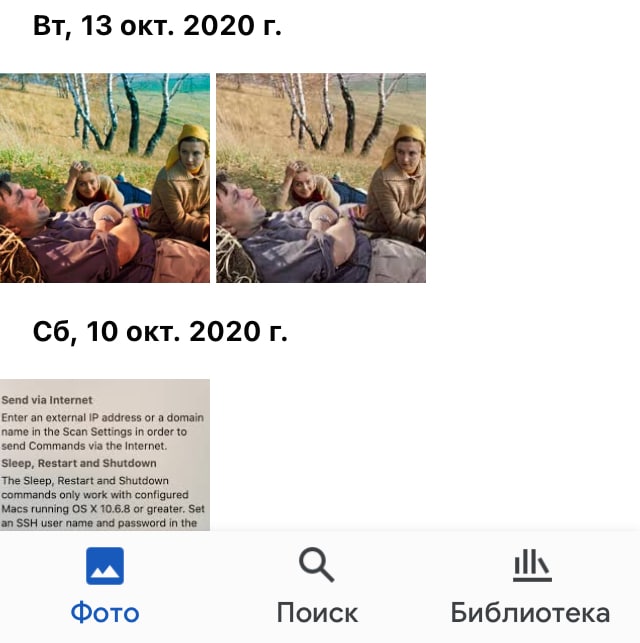
Task: Open the Send via Internet screenshot thumbnail
Action: tap(105, 455)
